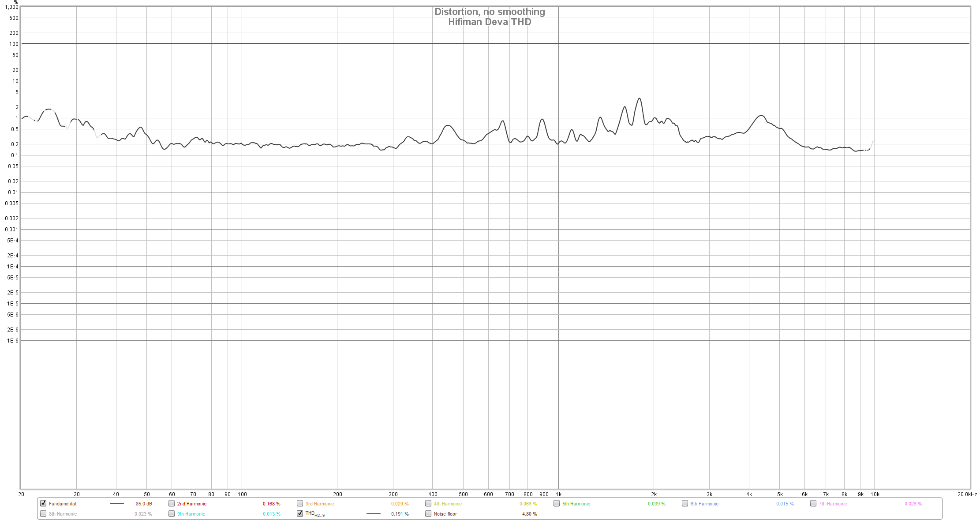Show the 4th Harmonic trace
The image size is (980, 520).
click(x=428, y=503)
